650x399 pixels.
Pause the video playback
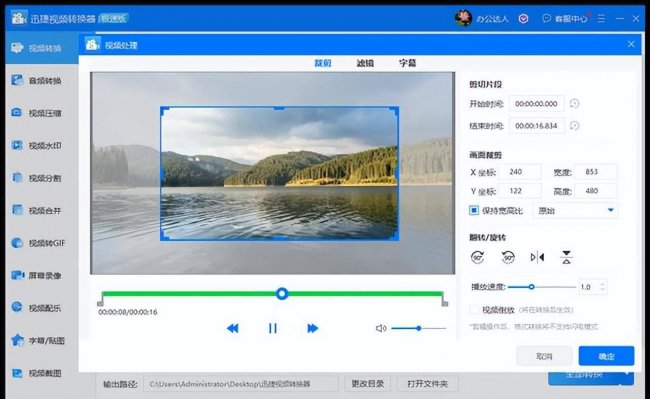(272, 328)
